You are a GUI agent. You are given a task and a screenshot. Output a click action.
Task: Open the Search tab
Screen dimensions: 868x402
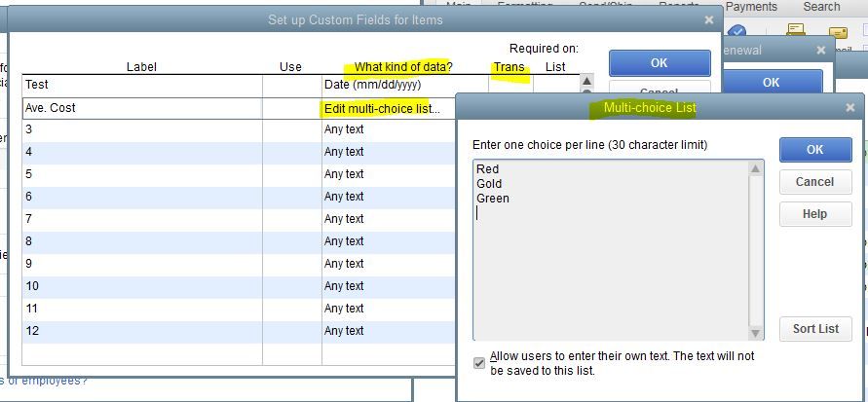click(x=821, y=7)
